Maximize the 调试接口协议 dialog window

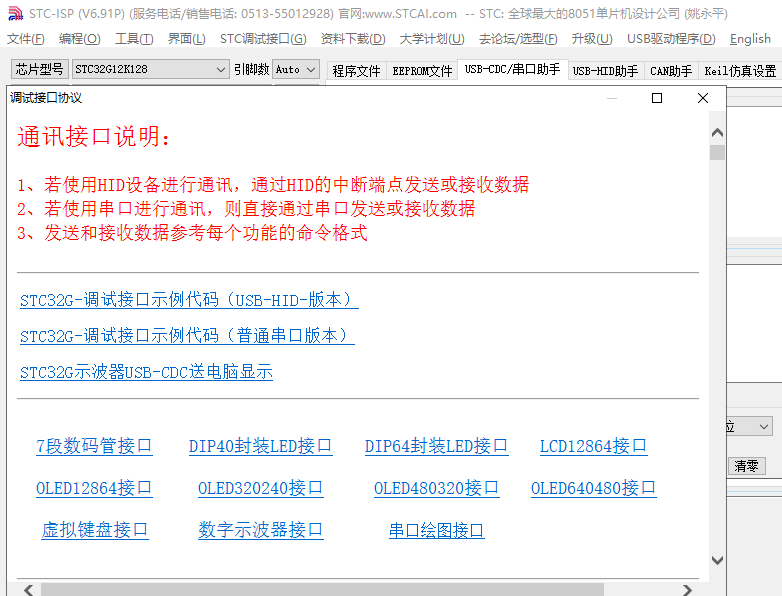tap(657, 98)
